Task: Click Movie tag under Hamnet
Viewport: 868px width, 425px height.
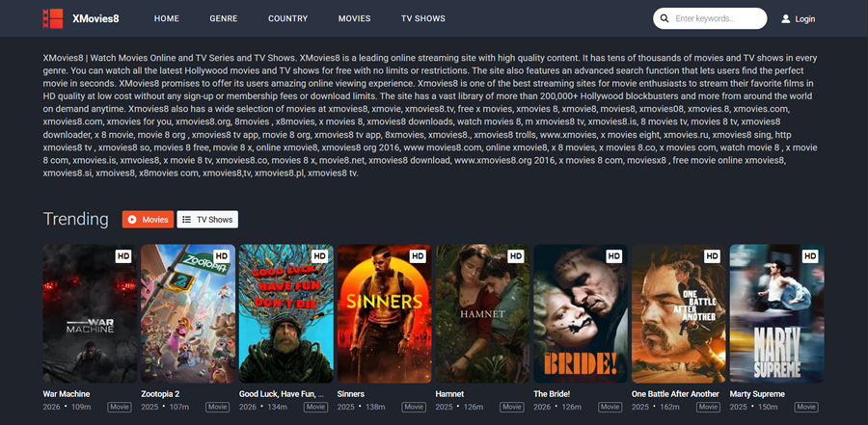Action: tap(512, 408)
